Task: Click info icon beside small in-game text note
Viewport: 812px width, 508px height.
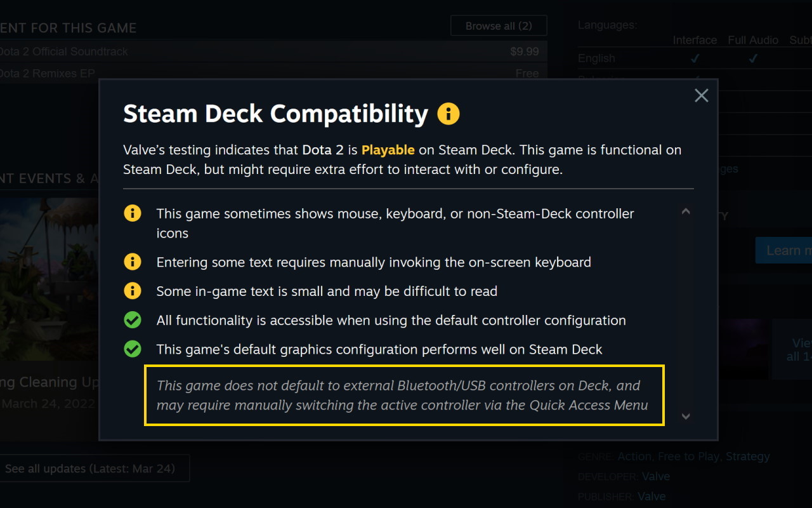Action: [132, 291]
